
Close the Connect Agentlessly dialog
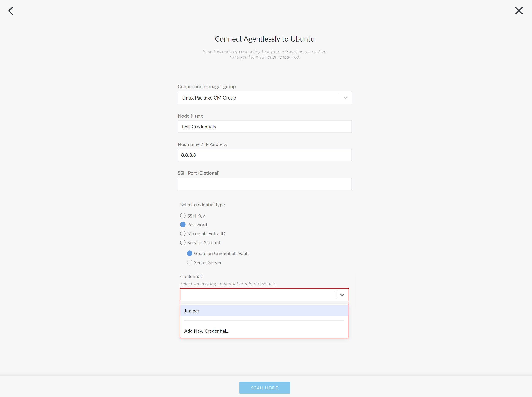[519, 11]
